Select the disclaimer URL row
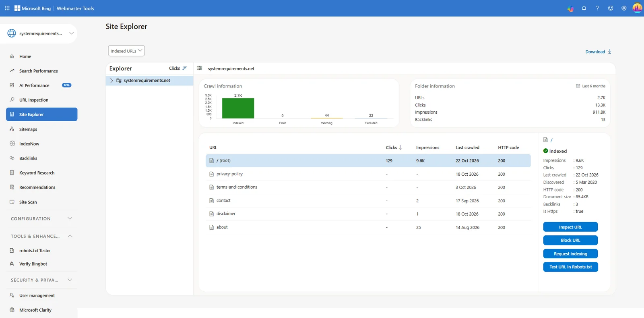Image resolution: width=644 pixels, height=318 pixels. (x=368, y=214)
